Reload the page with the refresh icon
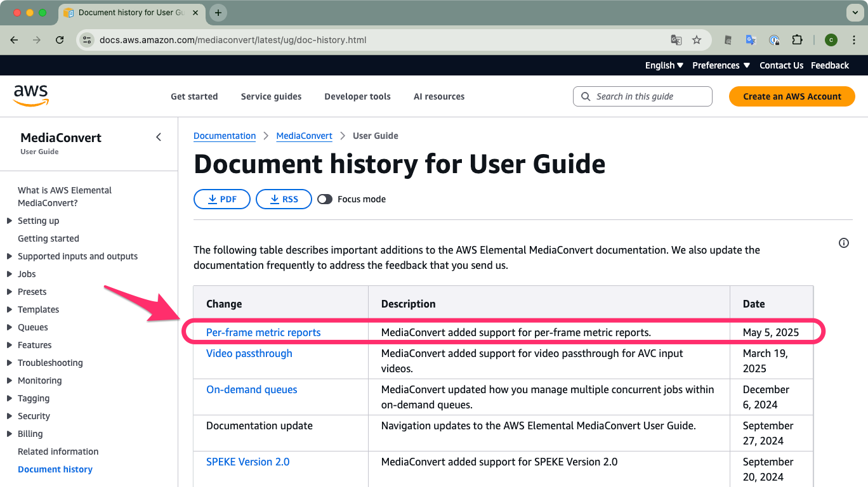Viewport: 868px width, 487px height. [60, 40]
